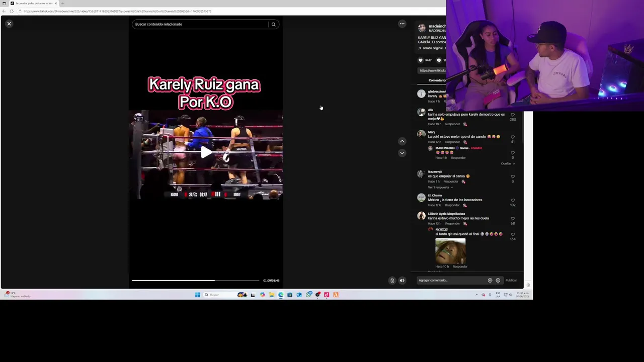Click the search magnifier icon
The image size is (644, 362).
(x=274, y=24)
